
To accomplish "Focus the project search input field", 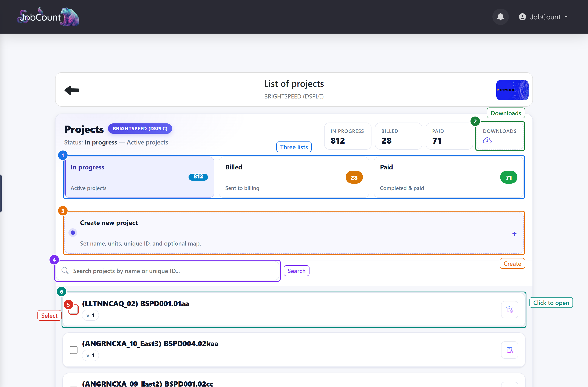I will pyautogui.click(x=167, y=271).
